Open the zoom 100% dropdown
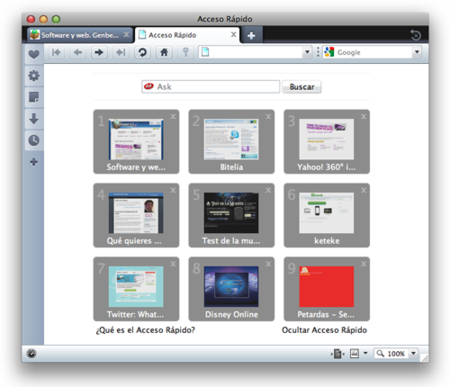Screen dimensions: 450x387 [413, 353]
